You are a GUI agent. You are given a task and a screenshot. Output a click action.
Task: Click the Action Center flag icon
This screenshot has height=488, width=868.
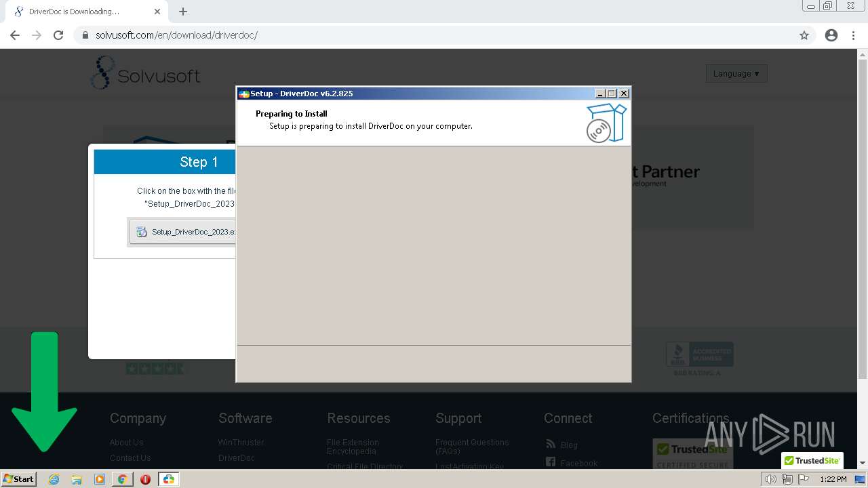pyautogui.click(x=804, y=479)
